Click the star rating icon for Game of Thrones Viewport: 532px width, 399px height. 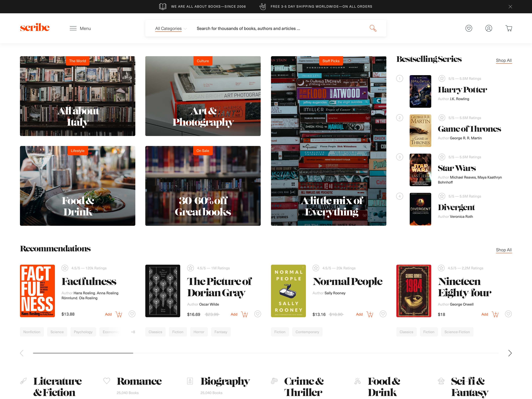(442, 118)
